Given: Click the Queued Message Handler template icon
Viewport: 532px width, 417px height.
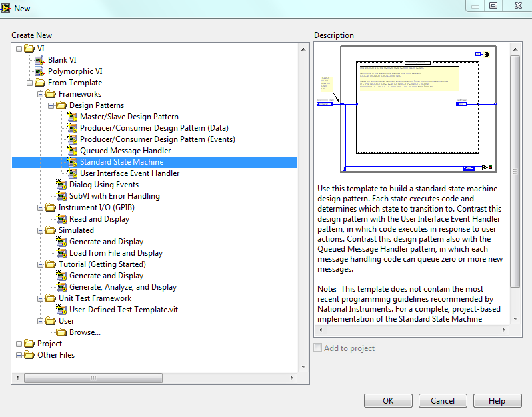Looking at the screenshot, I should click(x=71, y=151).
